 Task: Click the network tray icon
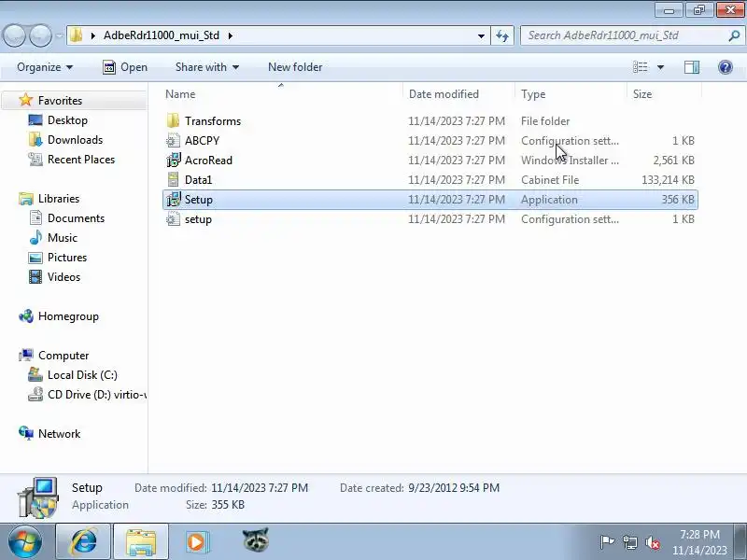629,542
